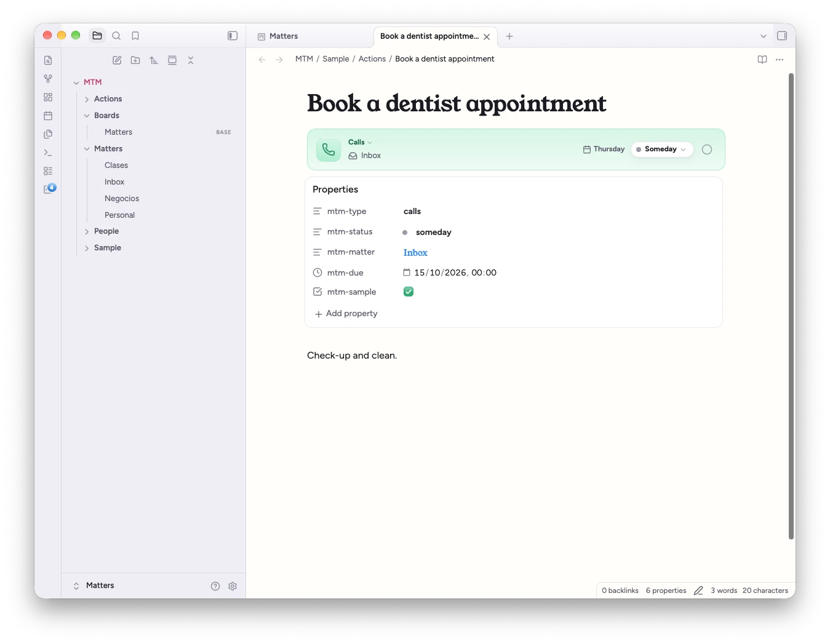The image size is (830, 644).
Task: Open bookmarks panel icon
Action: point(135,36)
